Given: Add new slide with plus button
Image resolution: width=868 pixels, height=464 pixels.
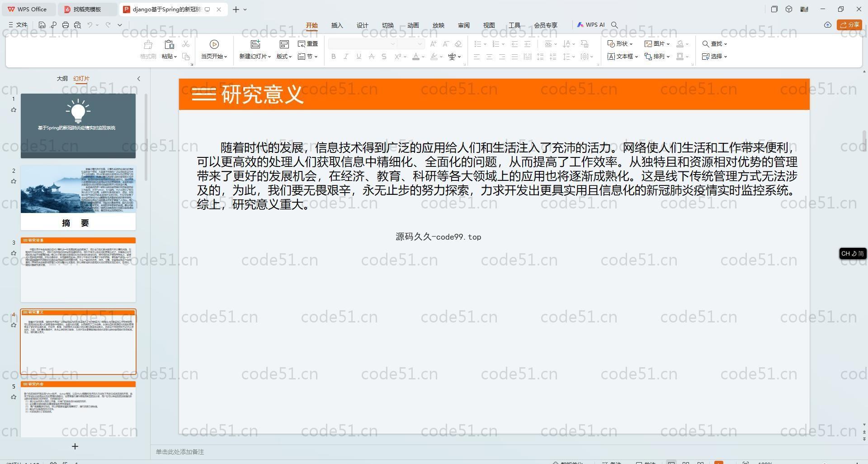Looking at the screenshot, I should pyautogui.click(x=75, y=446).
